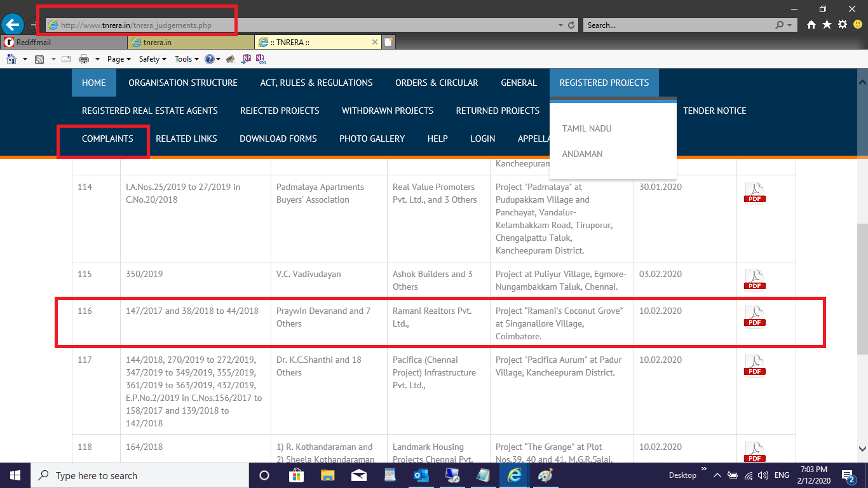Click the ORDERS & CIRCULAR nav link
This screenshot has width=868, height=488.
pyautogui.click(x=437, y=83)
